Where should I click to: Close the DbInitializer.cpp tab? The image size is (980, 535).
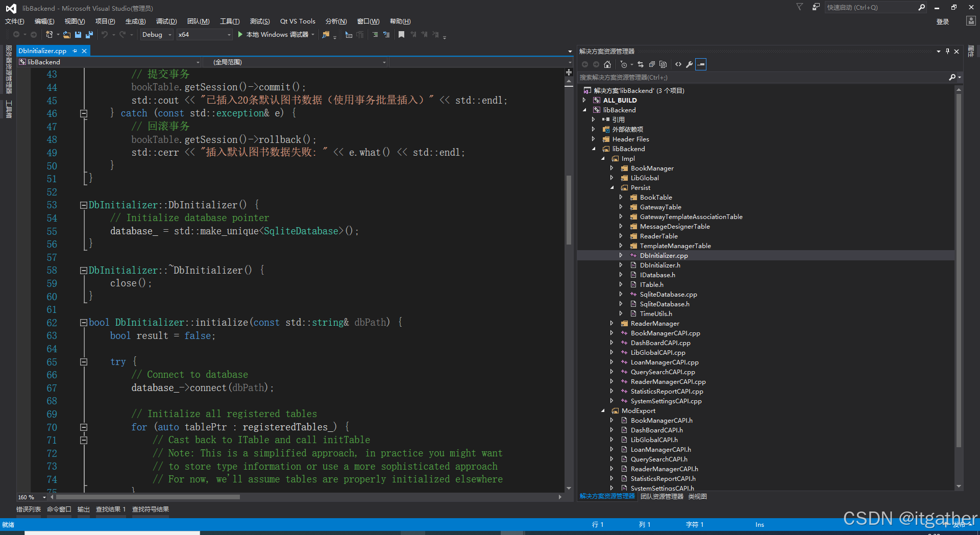pos(85,51)
